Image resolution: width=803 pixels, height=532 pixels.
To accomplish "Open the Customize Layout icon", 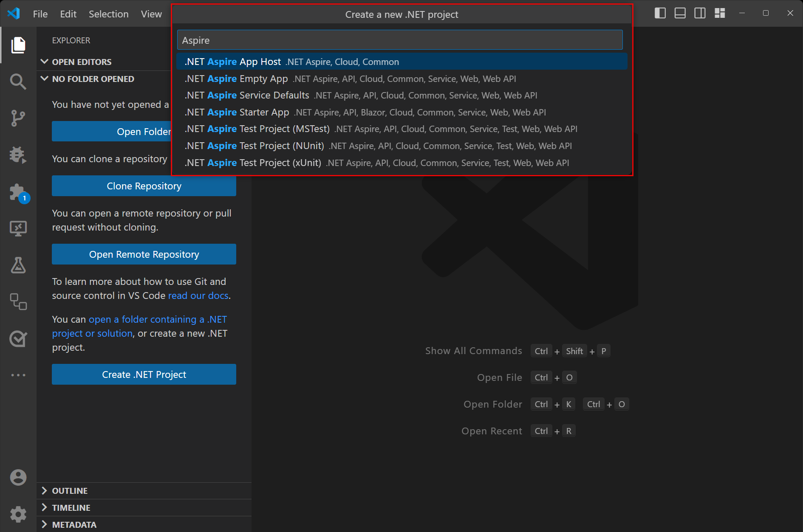I will point(720,13).
